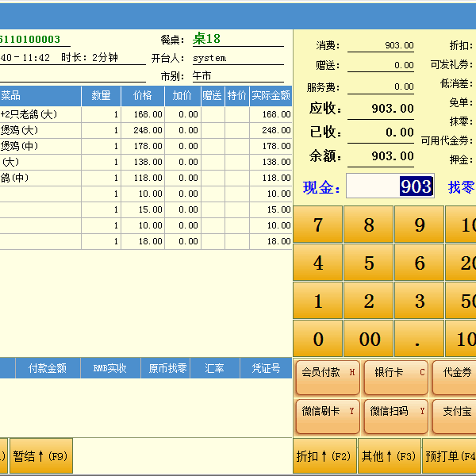This screenshot has height=476, width=476.
Task: Click 赠送 column header
Action: [x=213, y=96]
